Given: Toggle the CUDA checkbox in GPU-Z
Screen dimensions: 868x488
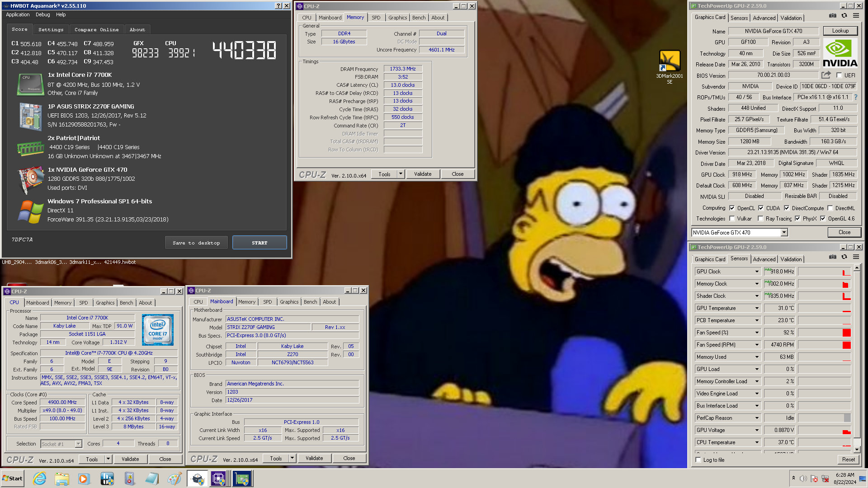Looking at the screenshot, I should point(761,208).
